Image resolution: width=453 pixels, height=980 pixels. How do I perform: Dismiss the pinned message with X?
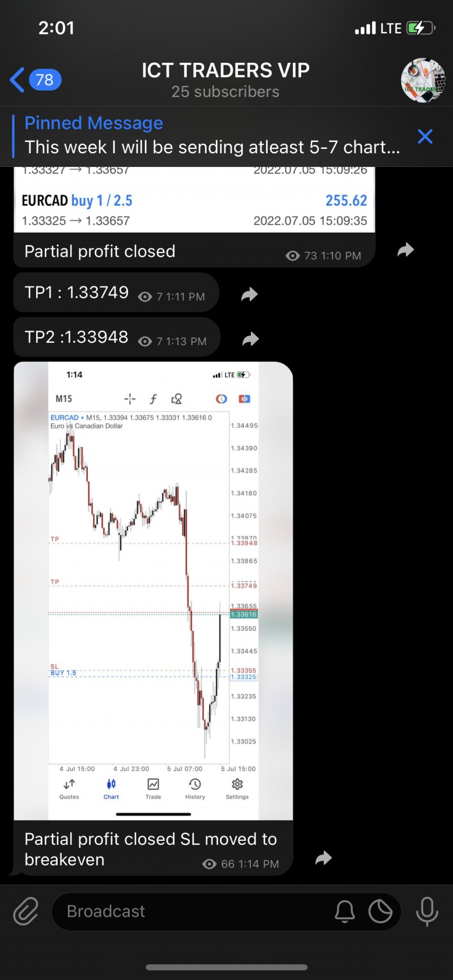(x=425, y=136)
